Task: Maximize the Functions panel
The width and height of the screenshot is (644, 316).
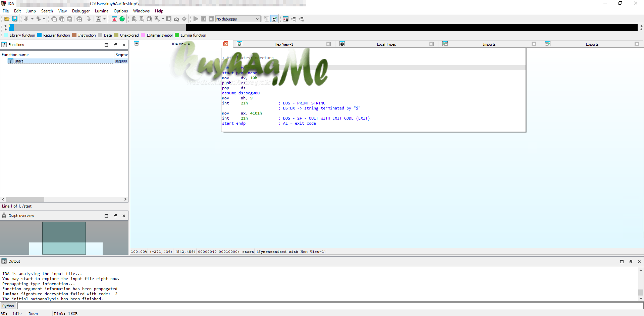Action: click(x=106, y=45)
